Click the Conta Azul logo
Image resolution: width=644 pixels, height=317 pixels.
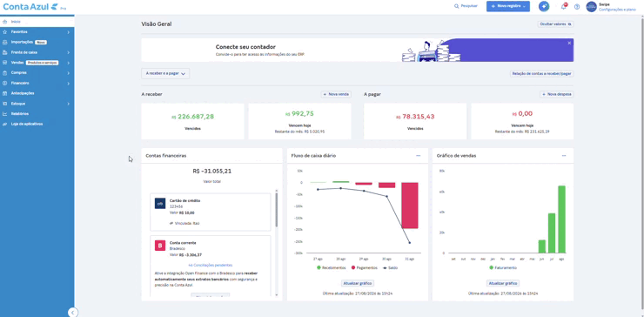pyautogui.click(x=30, y=7)
